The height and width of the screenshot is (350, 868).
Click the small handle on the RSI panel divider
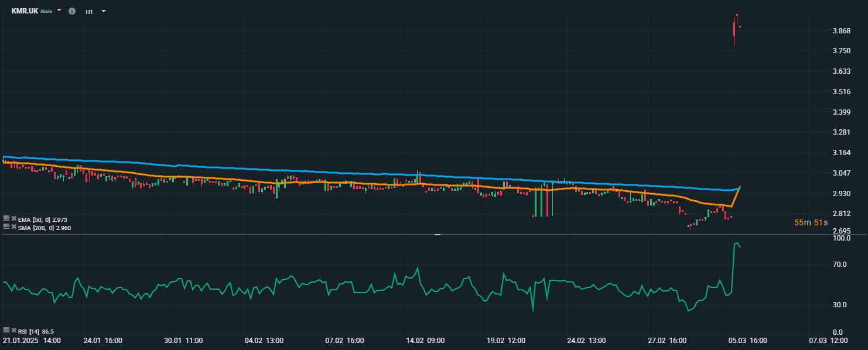(x=437, y=235)
